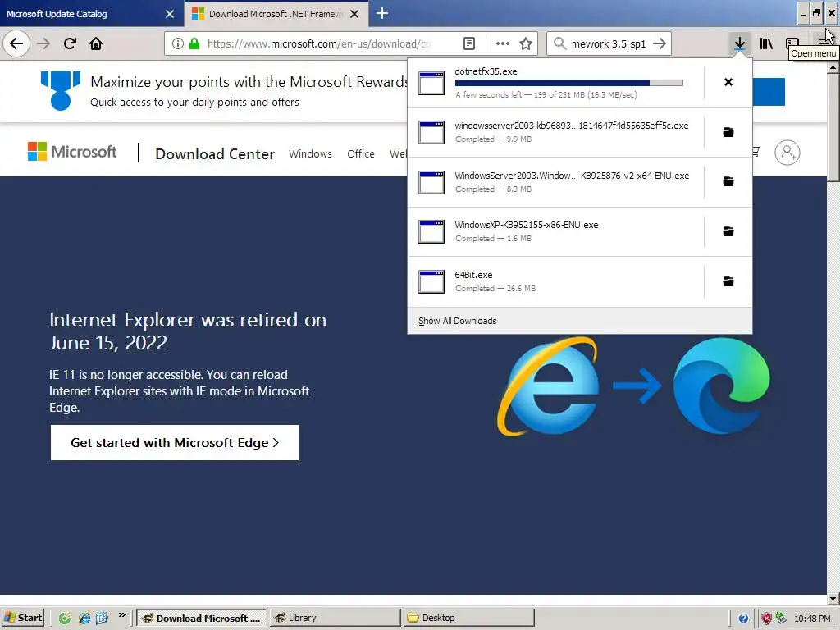840x630 pixels.
Task: Click the Microsoft Rewards medal icon
Action: pyautogui.click(x=61, y=90)
